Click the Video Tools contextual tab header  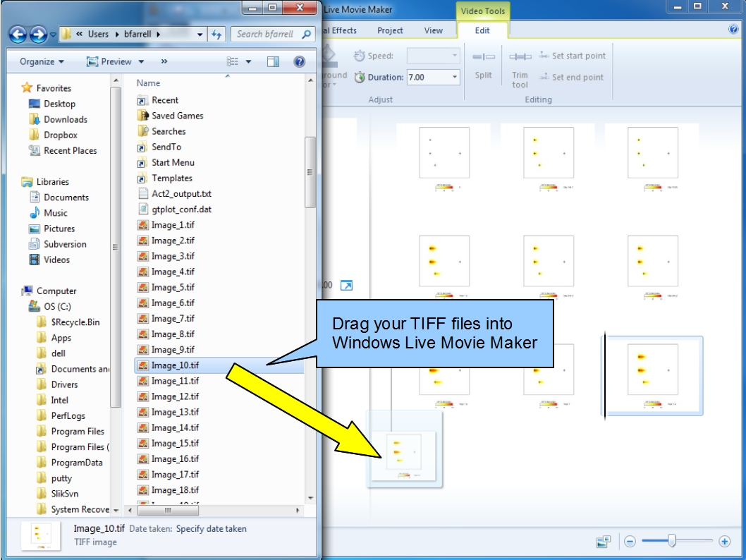pos(482,11)
